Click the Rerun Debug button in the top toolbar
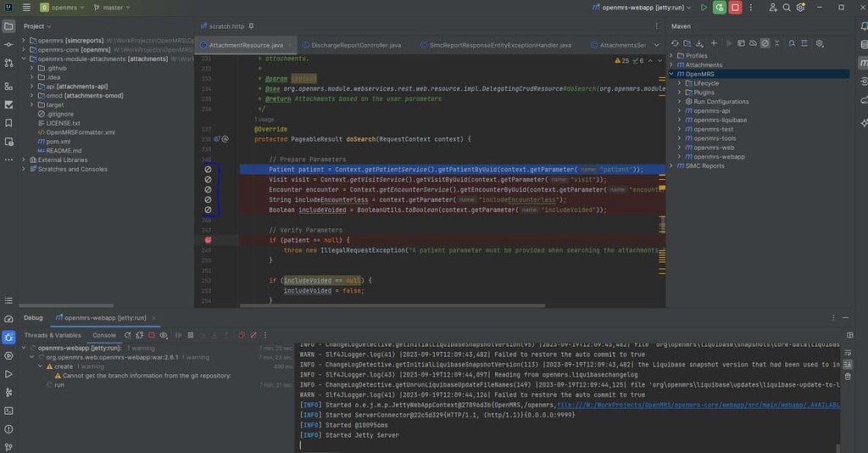The image size is (868, 453). click(720, 8)
